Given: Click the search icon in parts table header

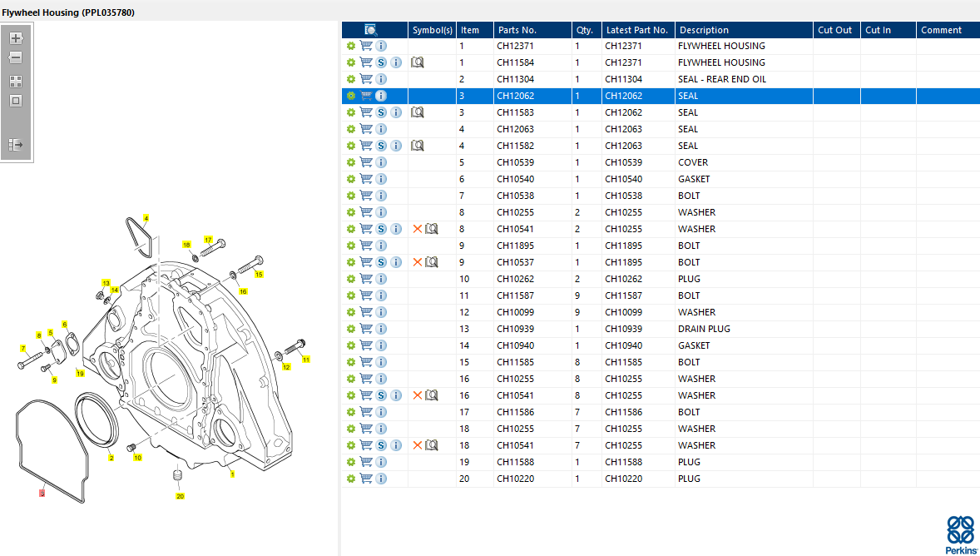Looking at the screenshot, I should (371, 30).
